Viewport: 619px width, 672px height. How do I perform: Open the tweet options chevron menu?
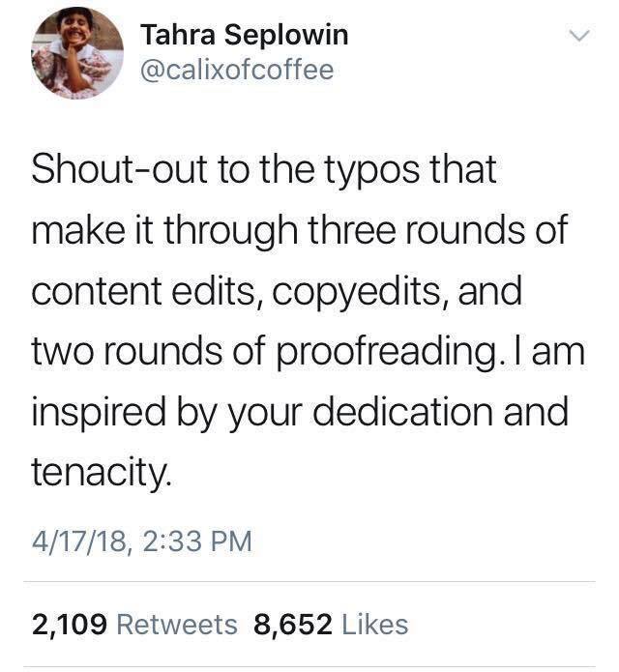(x=578, y=38)
